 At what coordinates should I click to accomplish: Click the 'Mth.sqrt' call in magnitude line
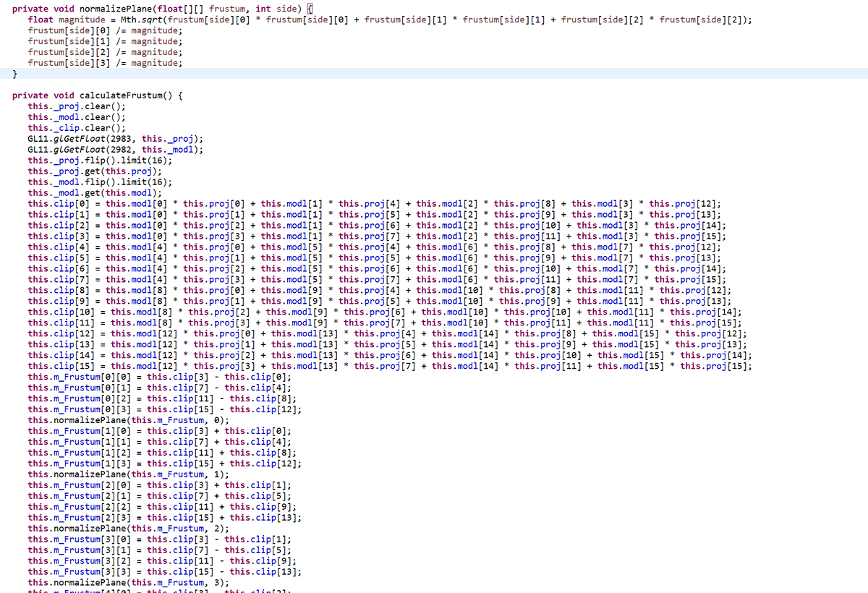coord(142,20)
